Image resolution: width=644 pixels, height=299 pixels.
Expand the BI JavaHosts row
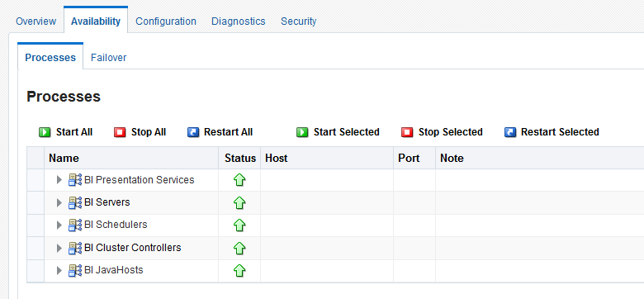(59, 270)
